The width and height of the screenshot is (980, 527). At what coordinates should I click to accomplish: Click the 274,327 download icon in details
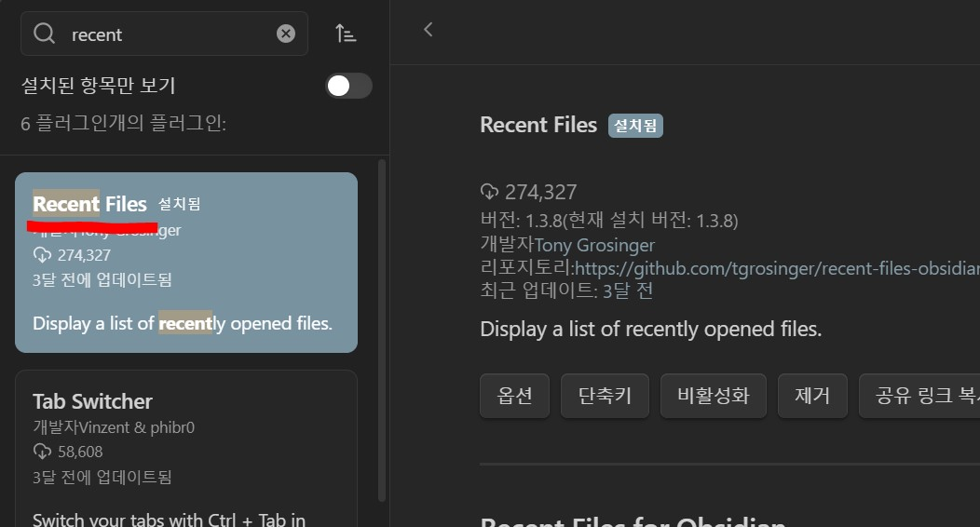click(x=489, y=192)
